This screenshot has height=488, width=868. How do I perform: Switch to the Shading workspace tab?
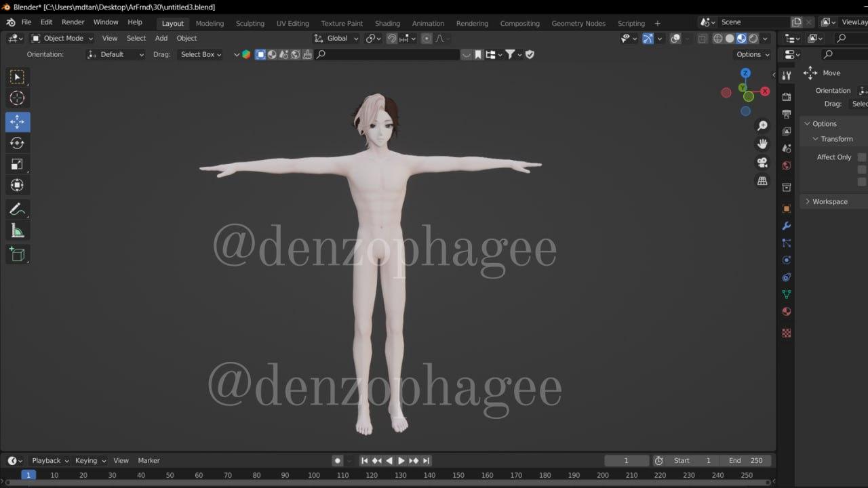(387, 23)
